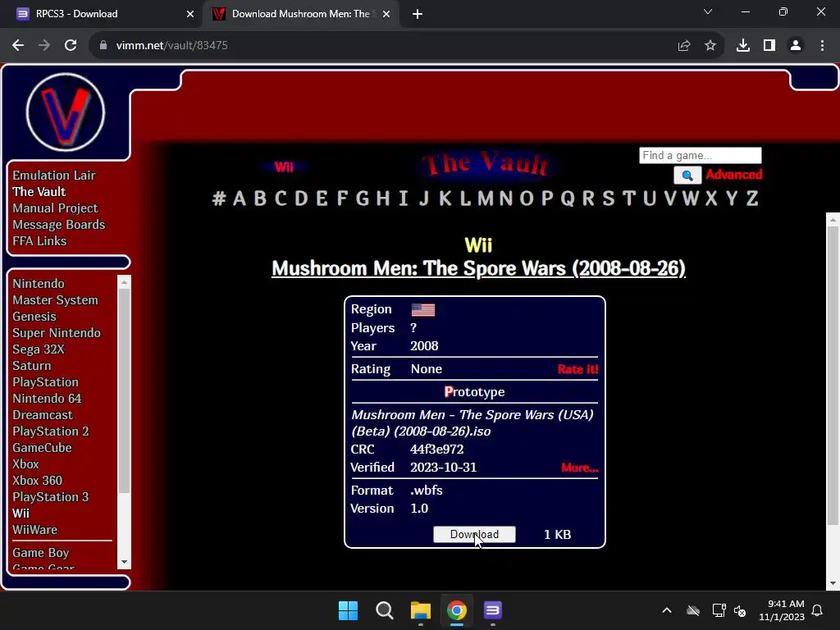The height and width of the screenshot is (630, 840).
Task: Click the browser forward arrow
Action: pyautogui.click(x=44, y=46)
